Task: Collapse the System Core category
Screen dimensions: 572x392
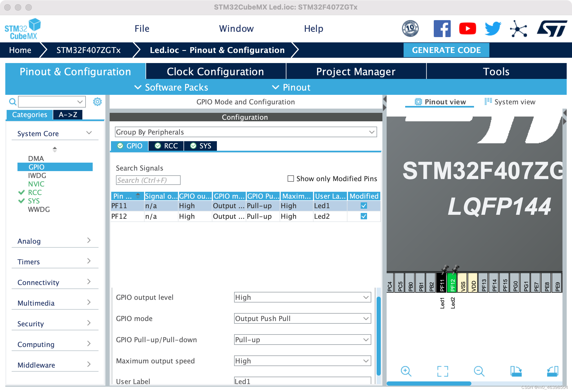Action: click(89, 133)
